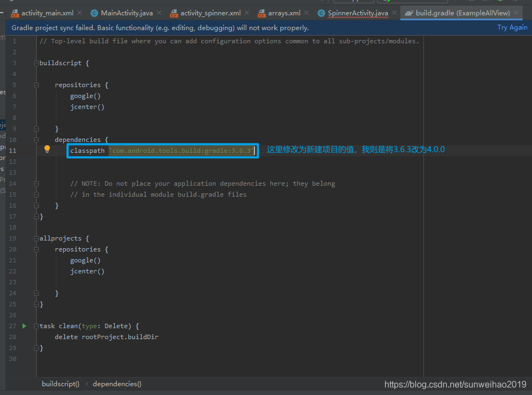The image size is (532, 395).
Task: Collapse the dependencies block on line 10
Action: pos(36,140)
